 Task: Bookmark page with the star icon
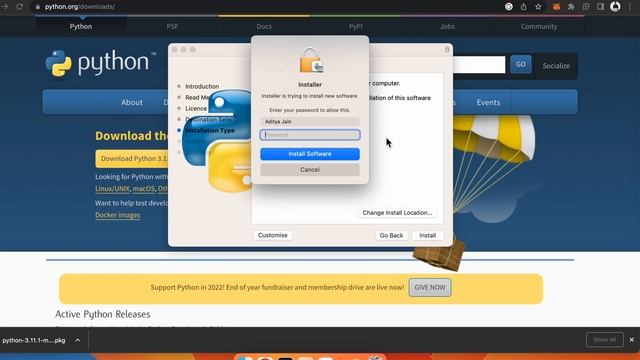point(538,7)
